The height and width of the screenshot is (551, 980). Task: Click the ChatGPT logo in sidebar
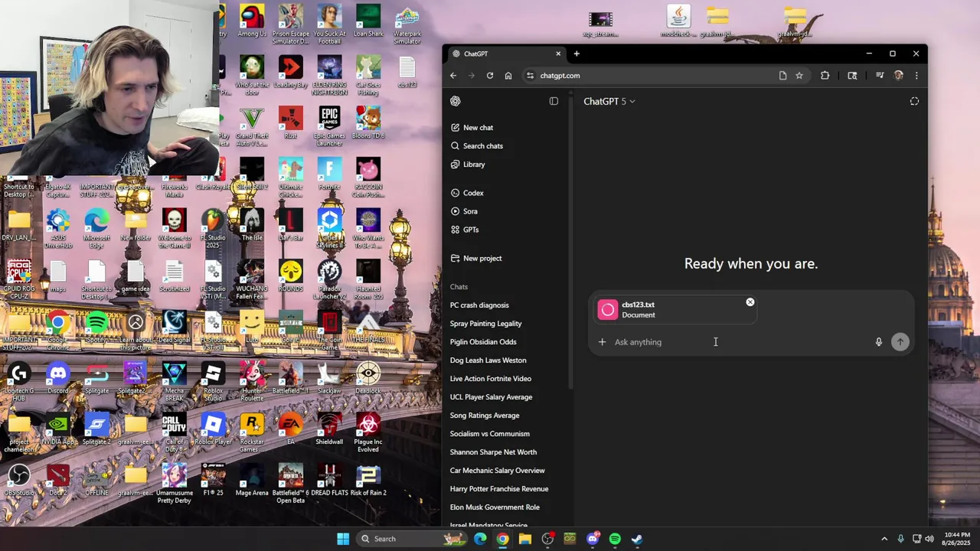pyautogui.click(x=456, y=101)
